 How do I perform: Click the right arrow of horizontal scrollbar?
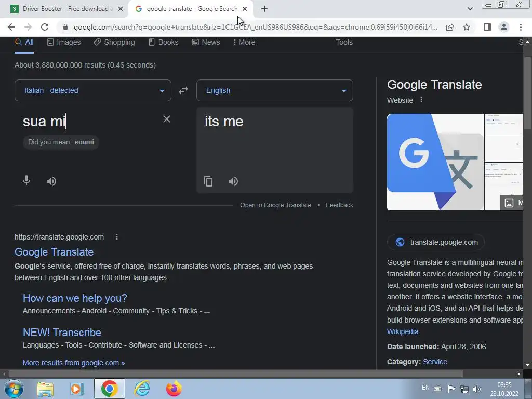point(519,374)
